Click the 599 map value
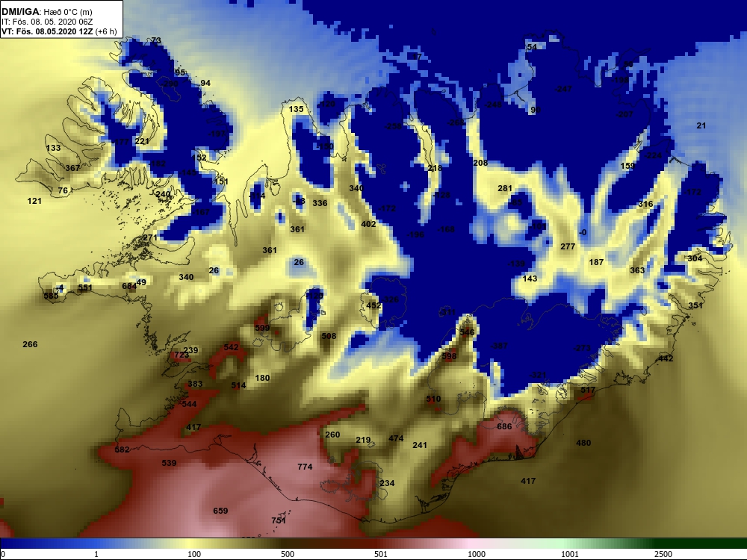The width and height of the screenshot is (747, 560). coord(262,328)
